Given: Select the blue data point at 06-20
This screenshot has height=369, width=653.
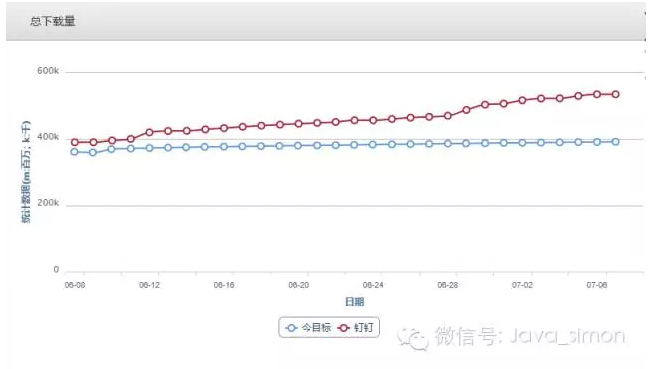Looking at the screenshot, I should point(298,146).
